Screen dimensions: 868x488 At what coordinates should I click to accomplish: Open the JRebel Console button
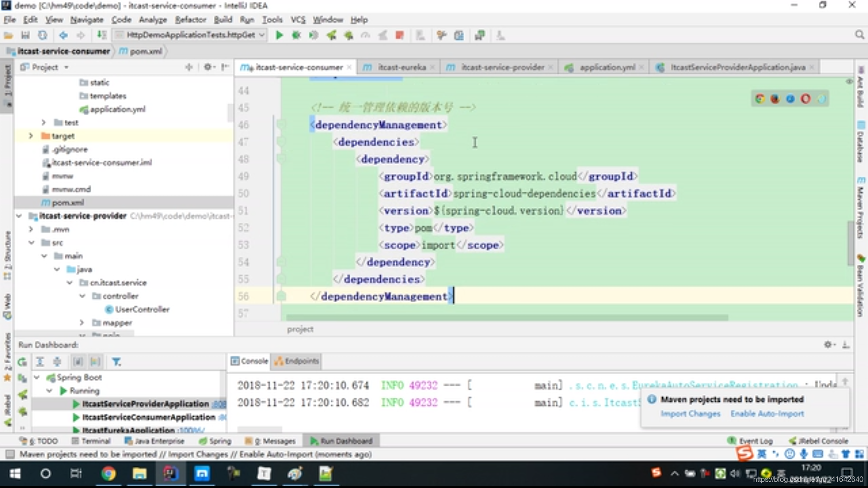pos(819,441)
